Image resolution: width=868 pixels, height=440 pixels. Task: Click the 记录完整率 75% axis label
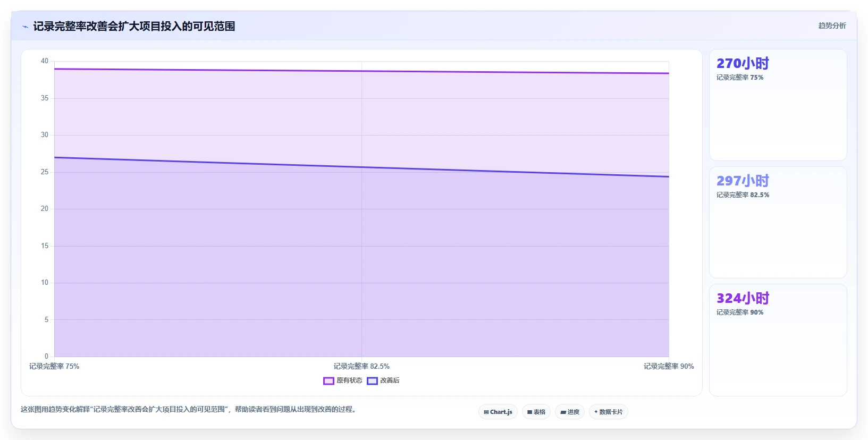coord(54,366)
